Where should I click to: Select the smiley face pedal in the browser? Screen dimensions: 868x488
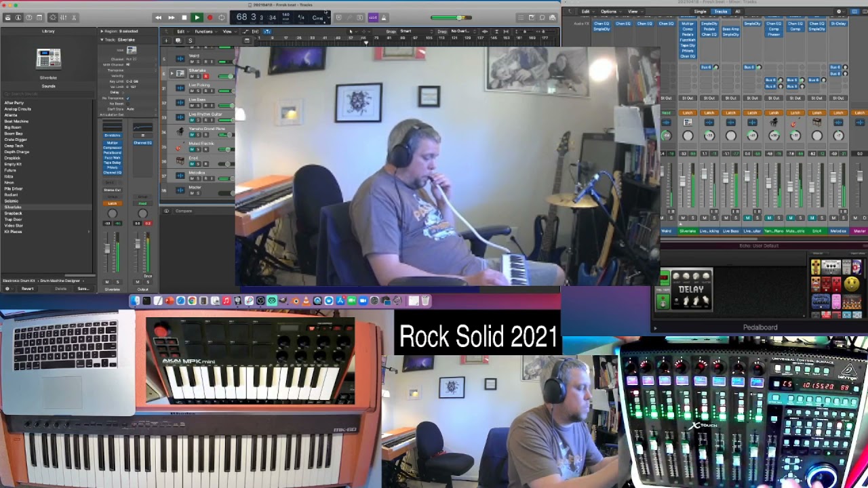click(x=852, y=285)
